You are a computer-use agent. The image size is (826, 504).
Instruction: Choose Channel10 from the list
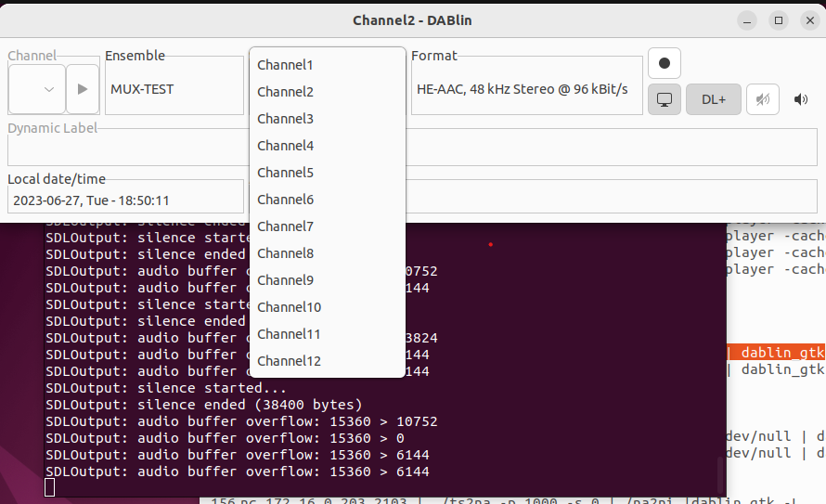pyautogui.click(x=327, y=307)
